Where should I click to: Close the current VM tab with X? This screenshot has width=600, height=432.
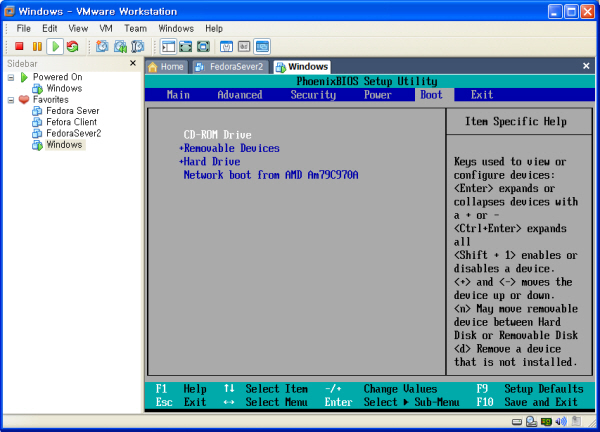[x=586, y=66]
